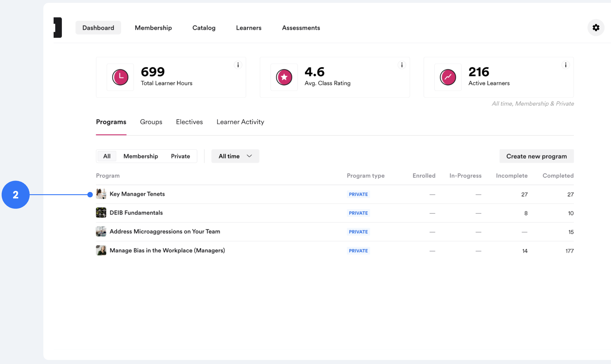Click PRIVATE badge on DEIB Fundamentals
The height and width of the screenshot is (364, 611).
[358, 213]
